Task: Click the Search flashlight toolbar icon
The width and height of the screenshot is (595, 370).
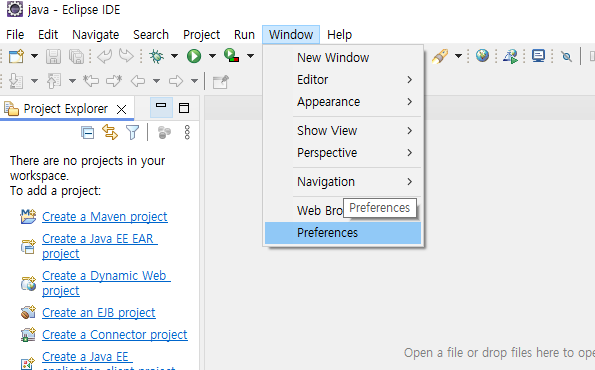Action: [x=440, y=56]
